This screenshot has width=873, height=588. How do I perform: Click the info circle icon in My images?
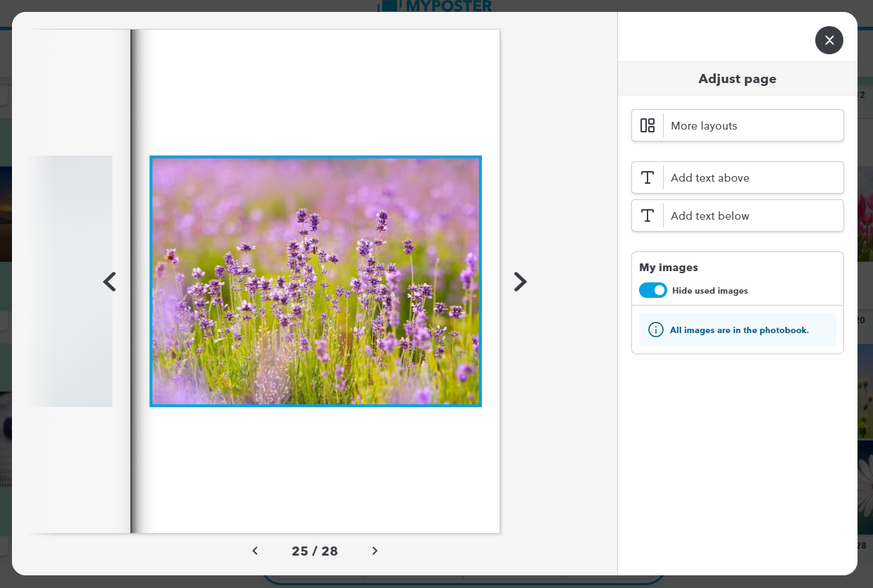point(655,330)
